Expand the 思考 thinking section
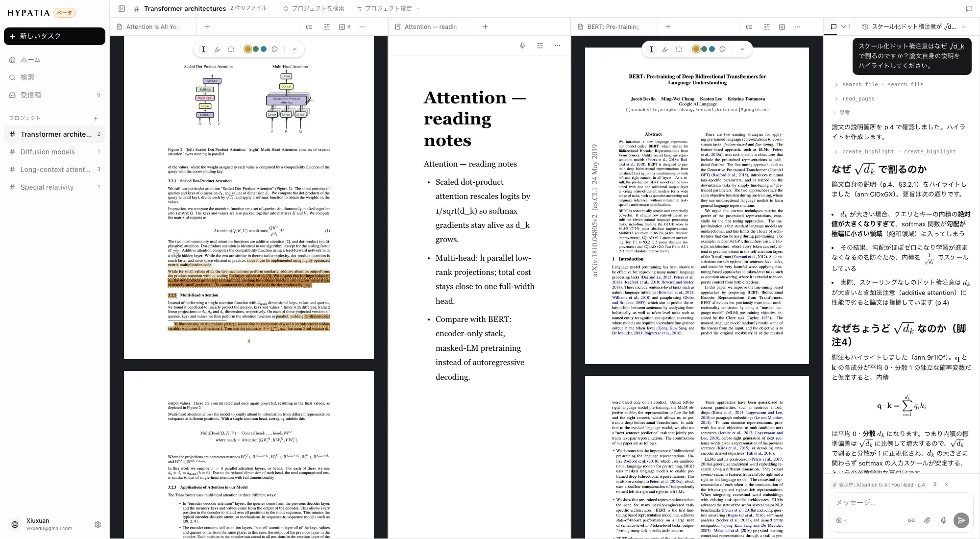Image resolution: width=980 pixels, height=539 pixels. click(x=841, y=112)
